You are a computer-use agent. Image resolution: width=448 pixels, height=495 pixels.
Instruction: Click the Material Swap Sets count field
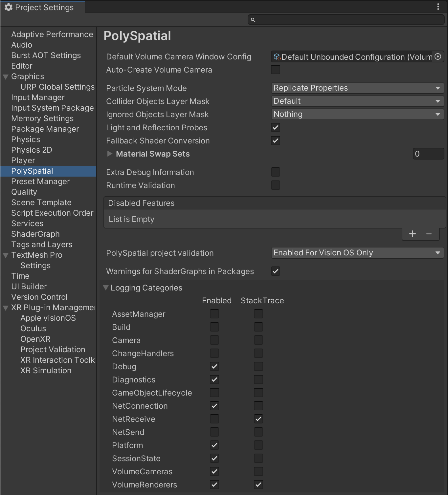pos(428,154)
